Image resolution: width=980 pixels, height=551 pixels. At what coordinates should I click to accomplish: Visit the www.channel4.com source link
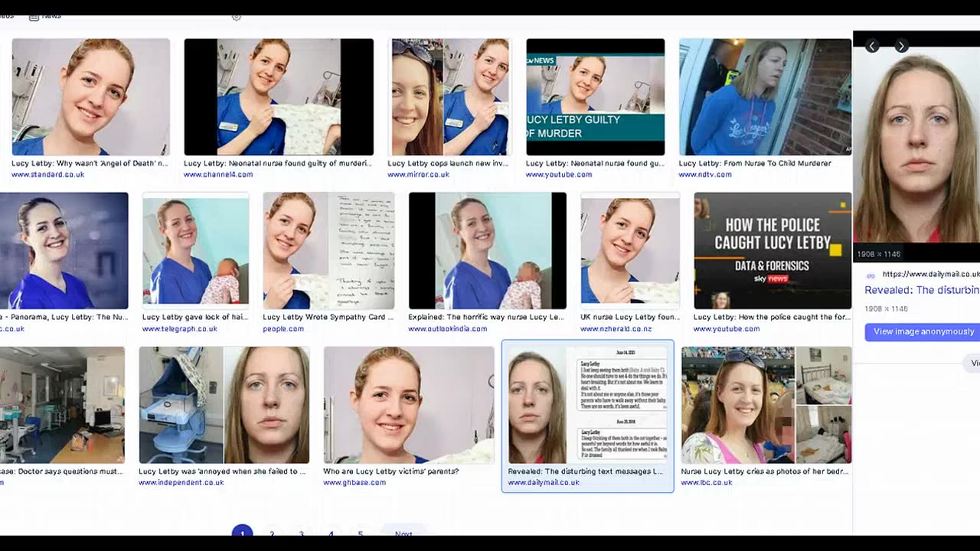click(218, 174)
